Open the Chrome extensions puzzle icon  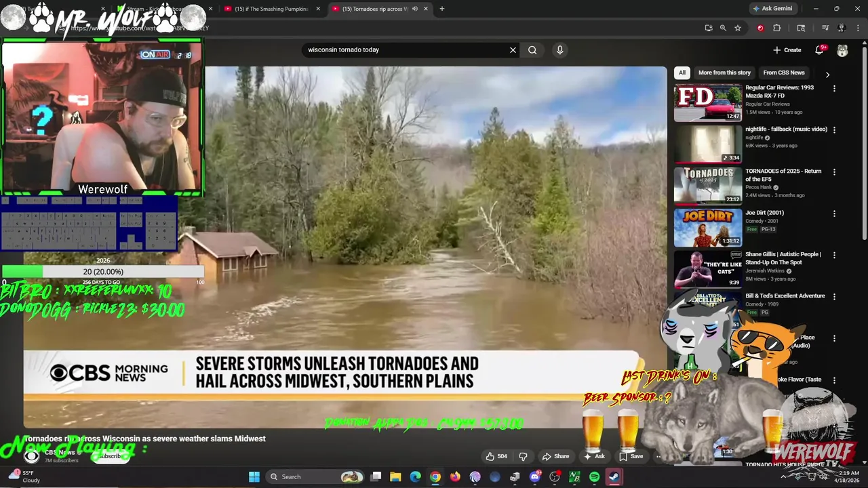[777, 28]
